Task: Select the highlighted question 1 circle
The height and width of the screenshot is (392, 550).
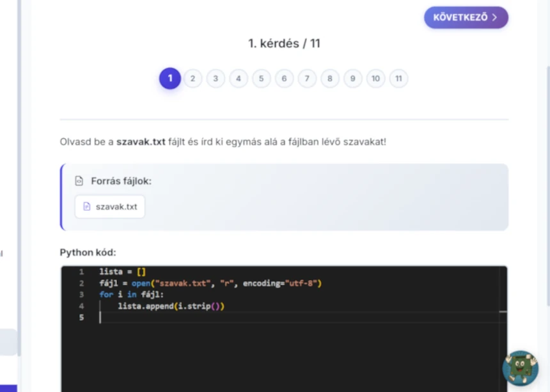Action: click(169, 78)
